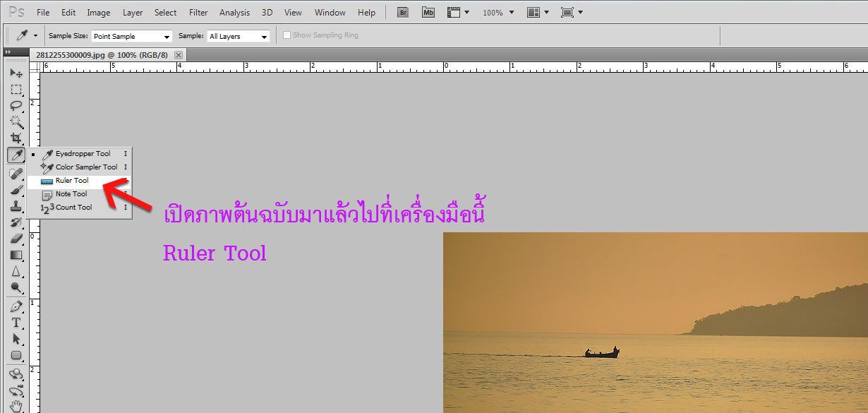Image resolution: width=868 pixels, height=413 pixels.
Task: Choose Color Sampler Tool from flyout
Action: point(86,167)
